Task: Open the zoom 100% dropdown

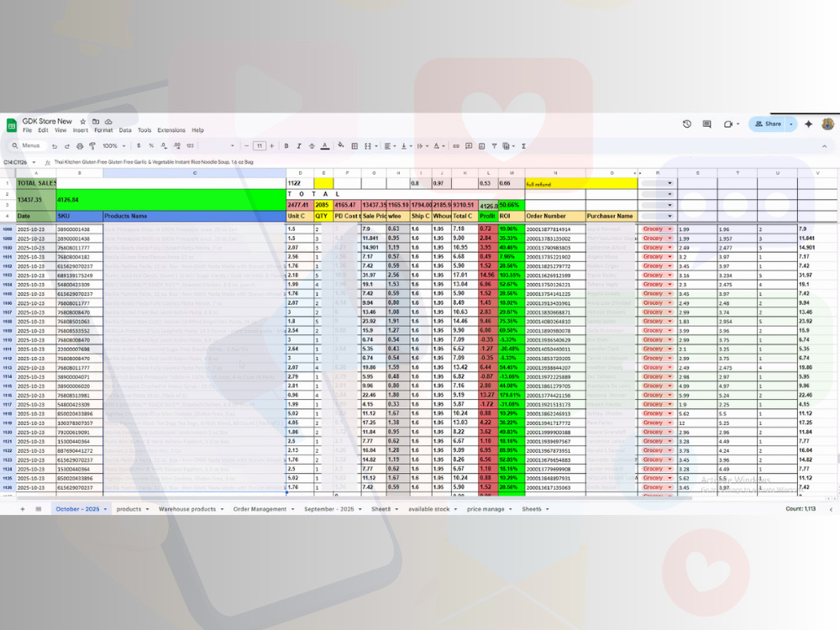Action: click(114, 145)
